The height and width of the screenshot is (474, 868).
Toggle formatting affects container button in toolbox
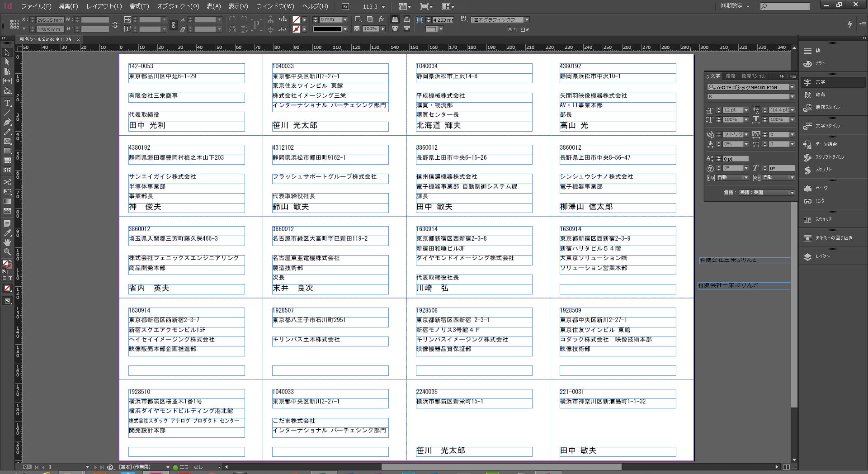click(x=5, y=278)
